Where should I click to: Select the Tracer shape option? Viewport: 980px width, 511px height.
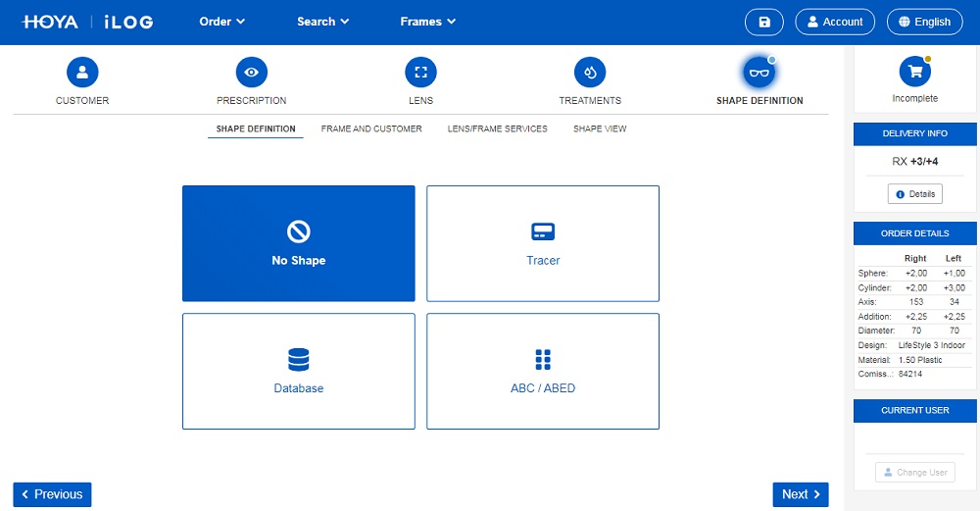(x=543, y=243)
